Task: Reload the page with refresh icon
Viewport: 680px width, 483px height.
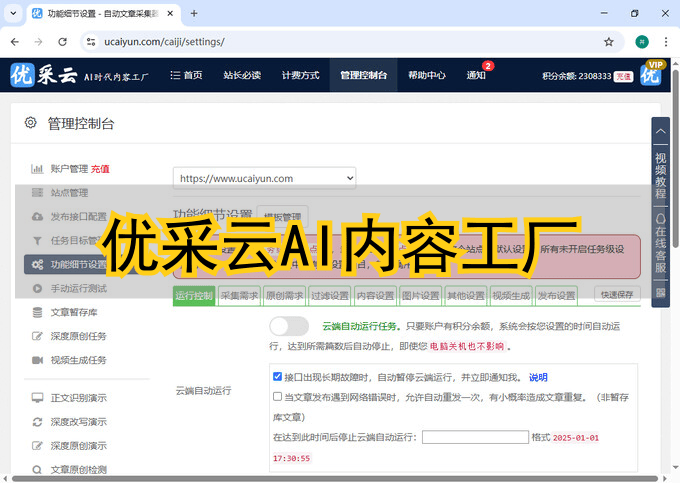Action: pyautogui.click(x=62, y=42)
